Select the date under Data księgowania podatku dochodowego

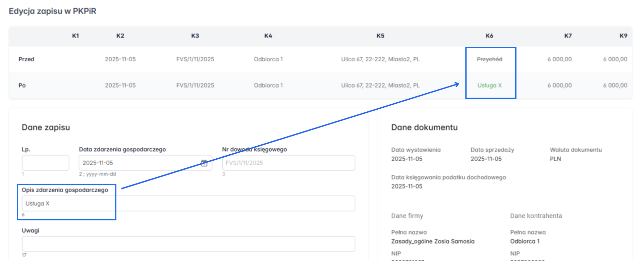pyautogui.click(x=407, y=186)
